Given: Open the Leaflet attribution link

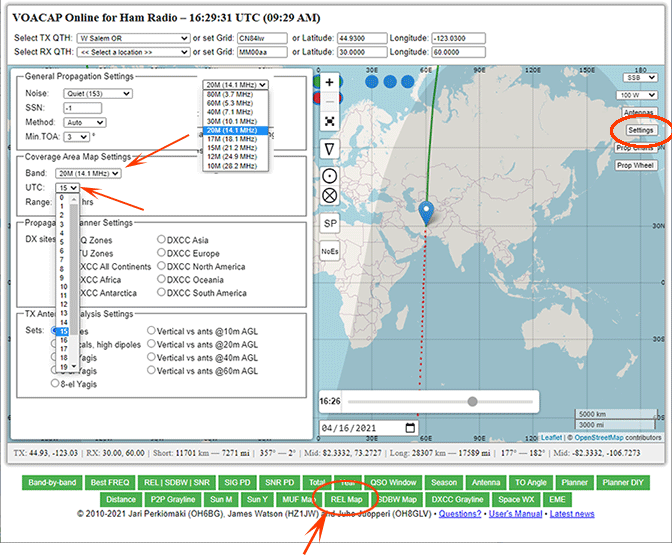Looking at the screenshot, I should (551, 437).
